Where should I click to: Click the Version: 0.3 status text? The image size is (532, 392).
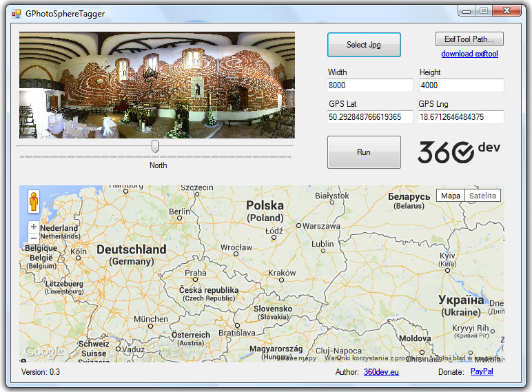[41, 372]
